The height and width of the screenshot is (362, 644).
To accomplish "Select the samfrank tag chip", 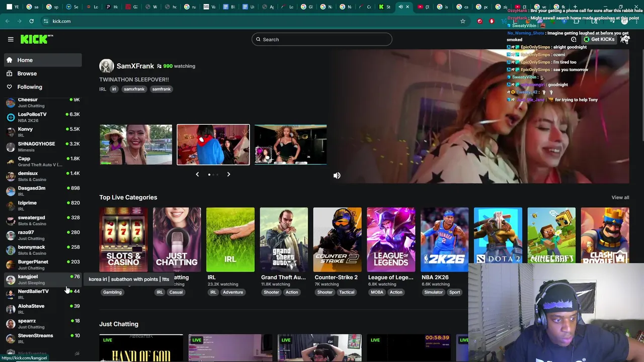I will 162,89.
